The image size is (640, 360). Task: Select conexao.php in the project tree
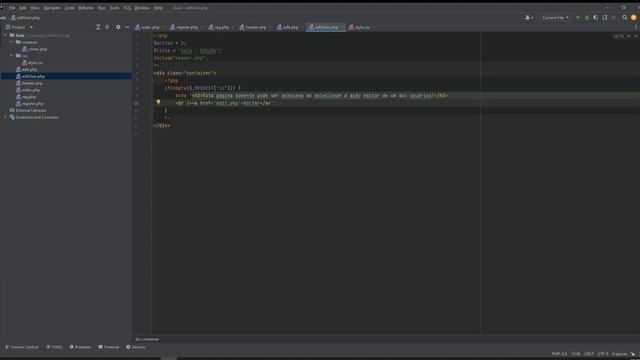[x=35, y=49]
